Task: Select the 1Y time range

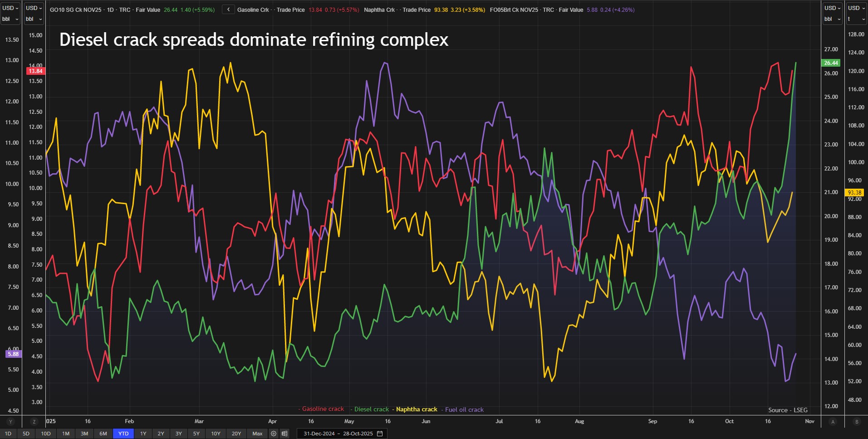Action: pyautogui.click(x=143, y=434)
